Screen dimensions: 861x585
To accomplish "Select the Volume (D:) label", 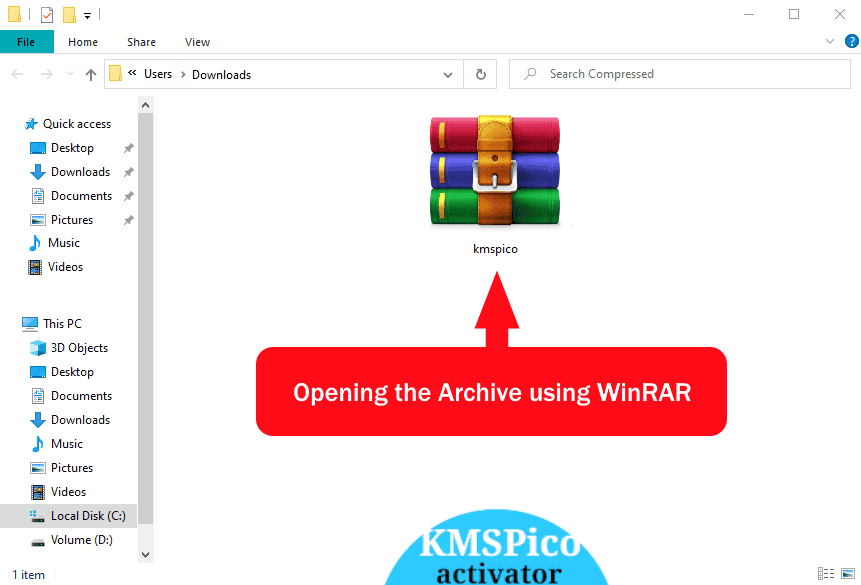I will 82,540.
